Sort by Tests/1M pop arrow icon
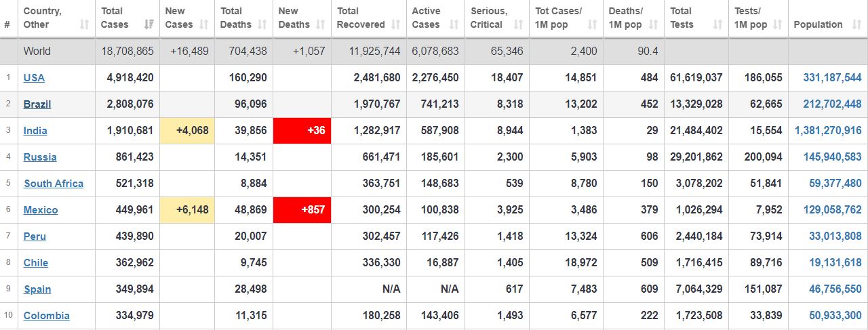 (x=778, y=24)
